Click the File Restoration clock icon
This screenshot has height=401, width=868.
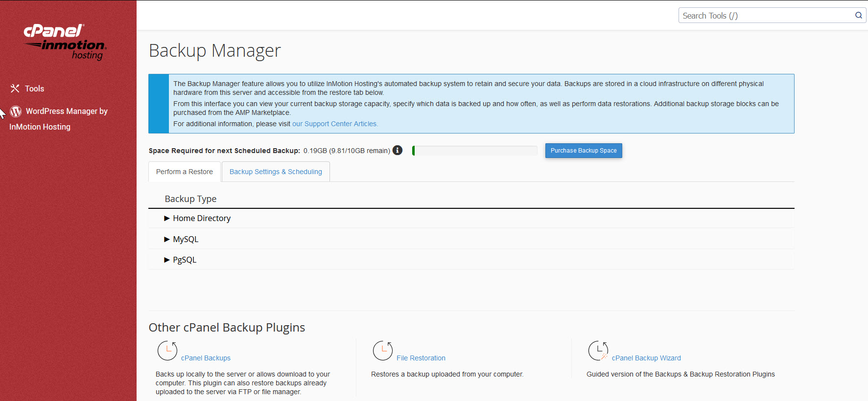coord(383,351)
